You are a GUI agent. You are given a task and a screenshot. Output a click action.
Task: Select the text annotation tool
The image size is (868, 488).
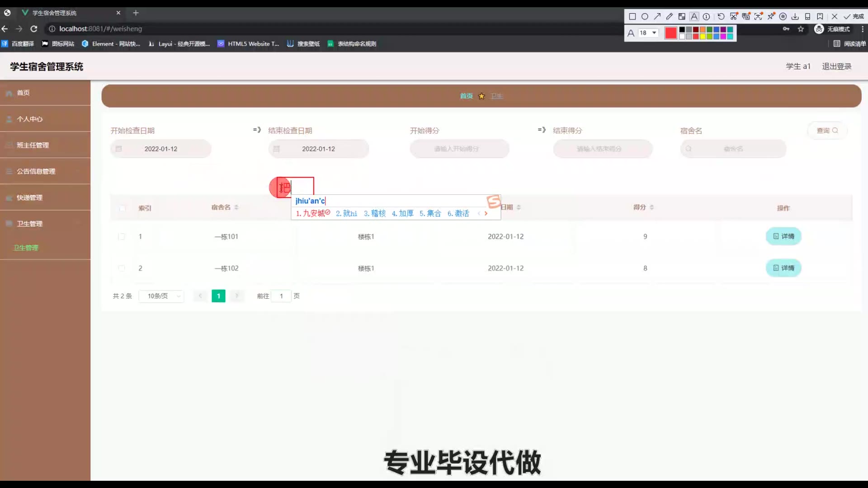coord(694,17)
